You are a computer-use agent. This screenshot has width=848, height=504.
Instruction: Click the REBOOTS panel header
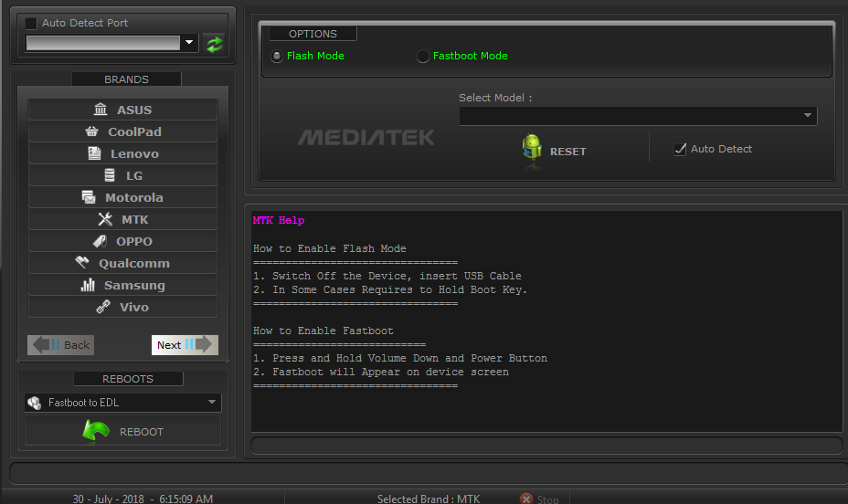(x=128, y=379)
